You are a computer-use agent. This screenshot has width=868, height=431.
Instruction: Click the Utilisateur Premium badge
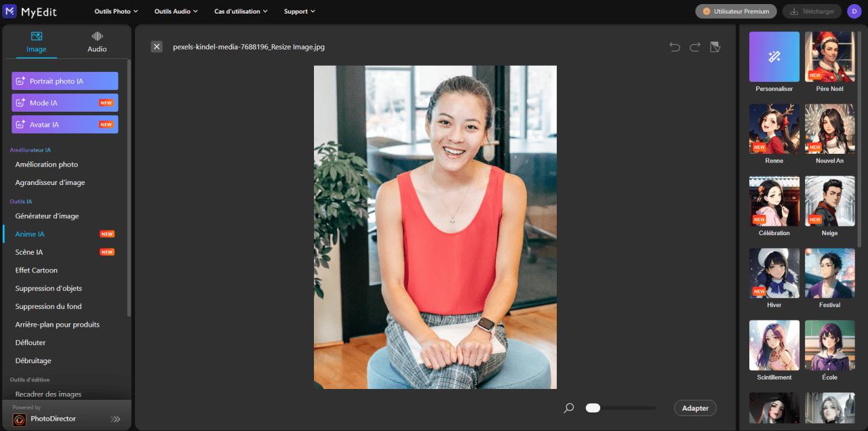[736, 12]
